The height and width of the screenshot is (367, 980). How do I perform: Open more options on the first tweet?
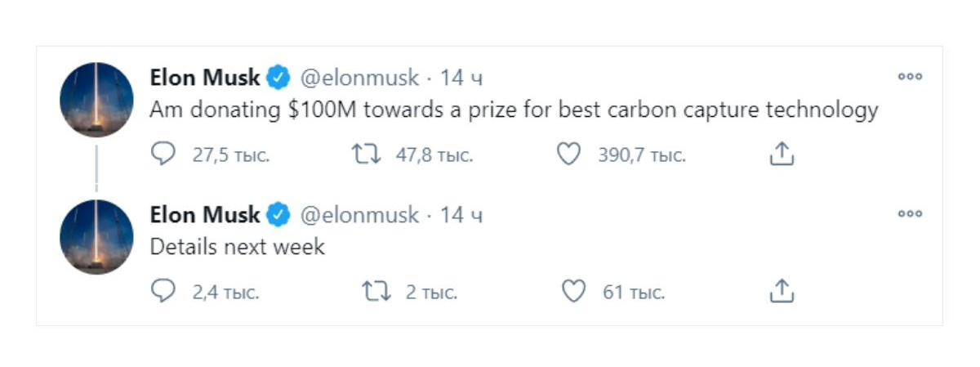(x=910, y=77)
